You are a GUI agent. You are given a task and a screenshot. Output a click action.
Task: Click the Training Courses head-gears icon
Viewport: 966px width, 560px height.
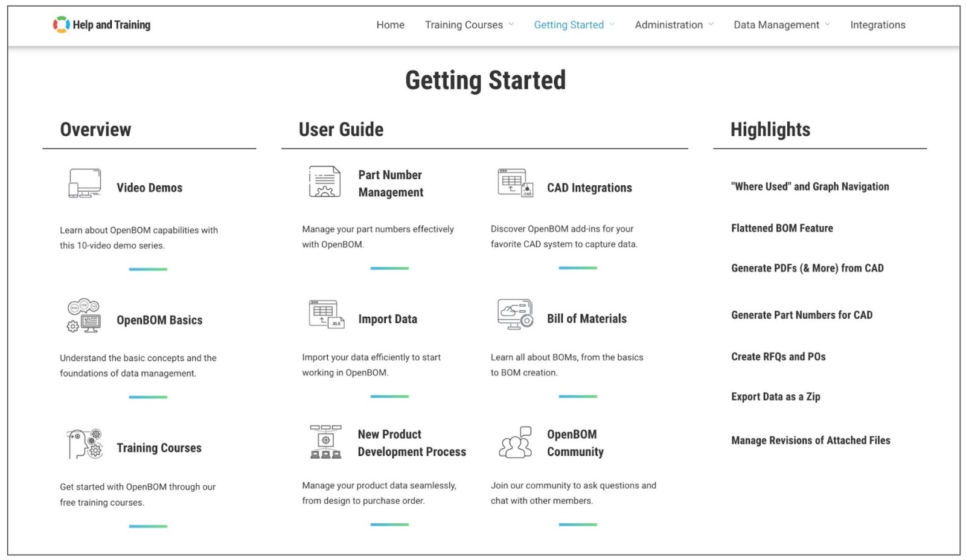[x=85, y=444]
